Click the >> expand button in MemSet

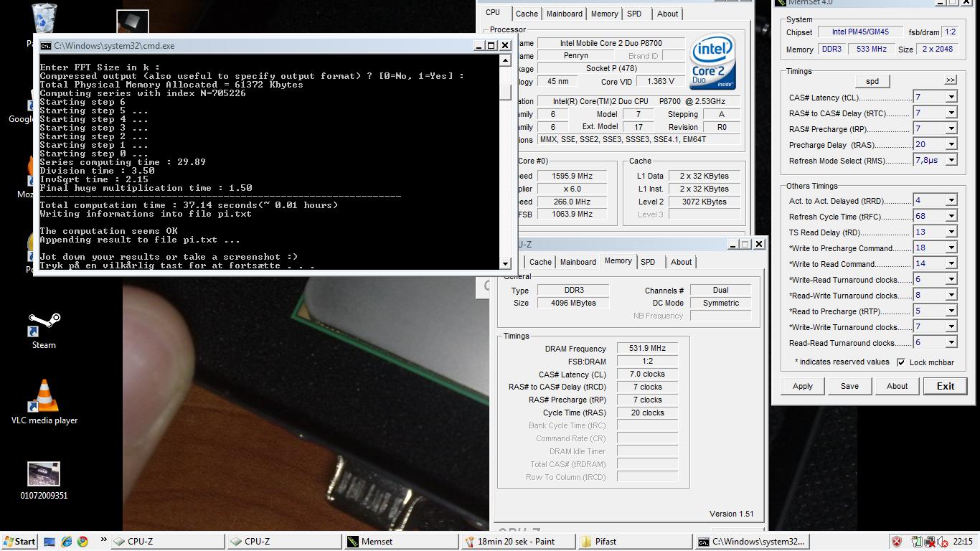(951, 80)
